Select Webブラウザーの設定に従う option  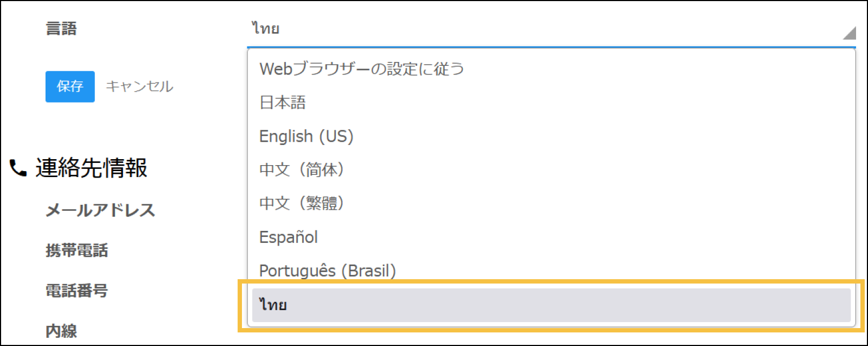(x=362, y=69)
